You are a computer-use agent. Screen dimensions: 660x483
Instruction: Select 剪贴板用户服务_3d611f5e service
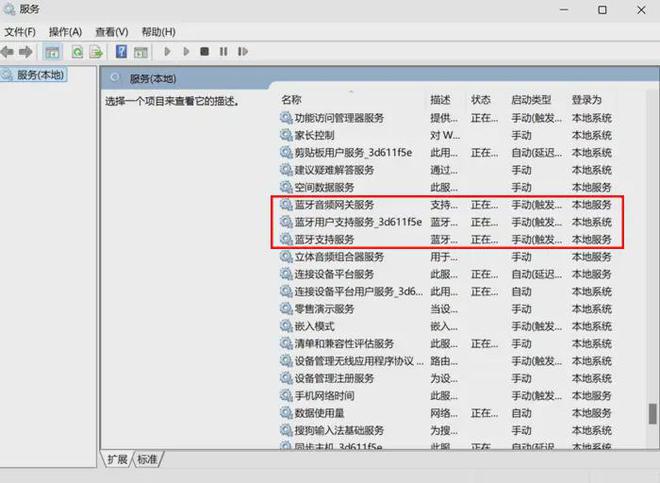tap(446, 152)
